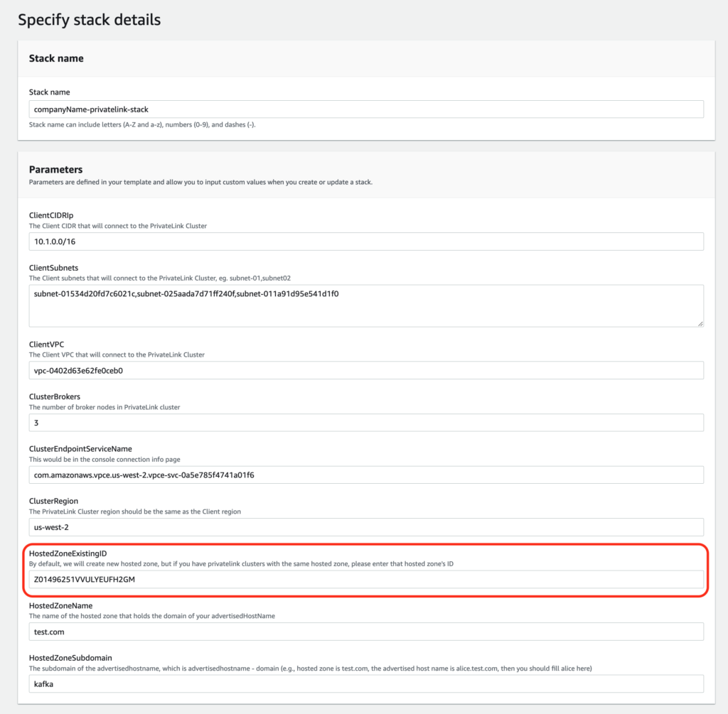This screenshot has height=714, width=728.
Task: Click the ClusterRegion field showing us-west-2
Action: click(366, 527)
